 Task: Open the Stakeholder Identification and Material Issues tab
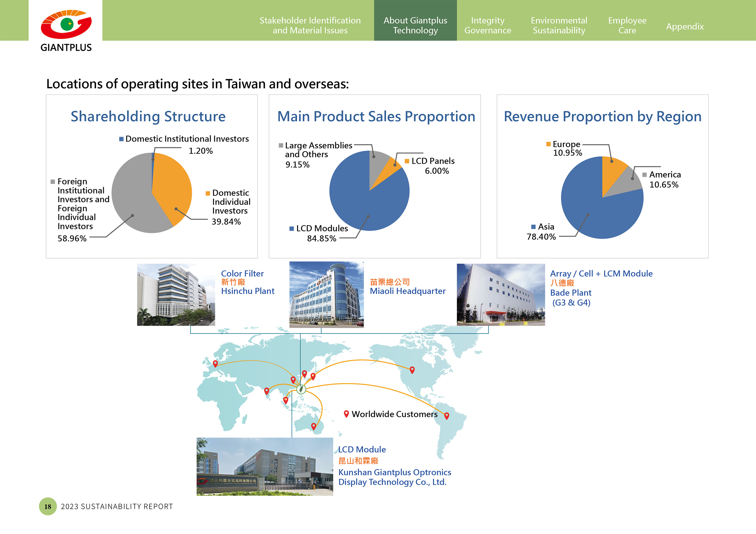pos(310,25)
